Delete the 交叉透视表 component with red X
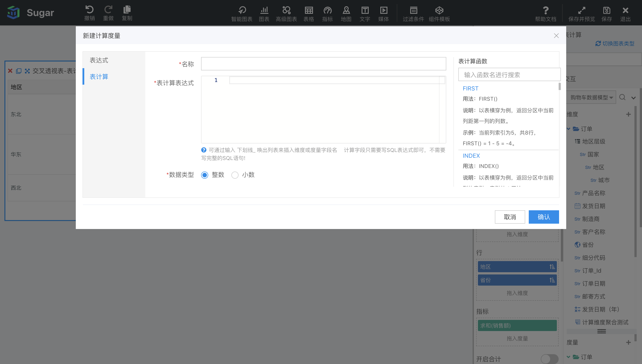The height and width of the screenshot is (364, 642). point(10,71)
